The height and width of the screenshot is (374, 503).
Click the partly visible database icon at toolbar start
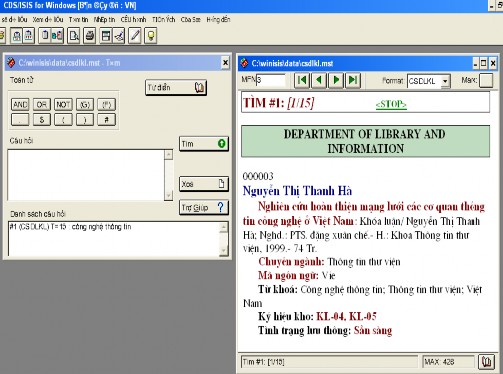(2, 36)
